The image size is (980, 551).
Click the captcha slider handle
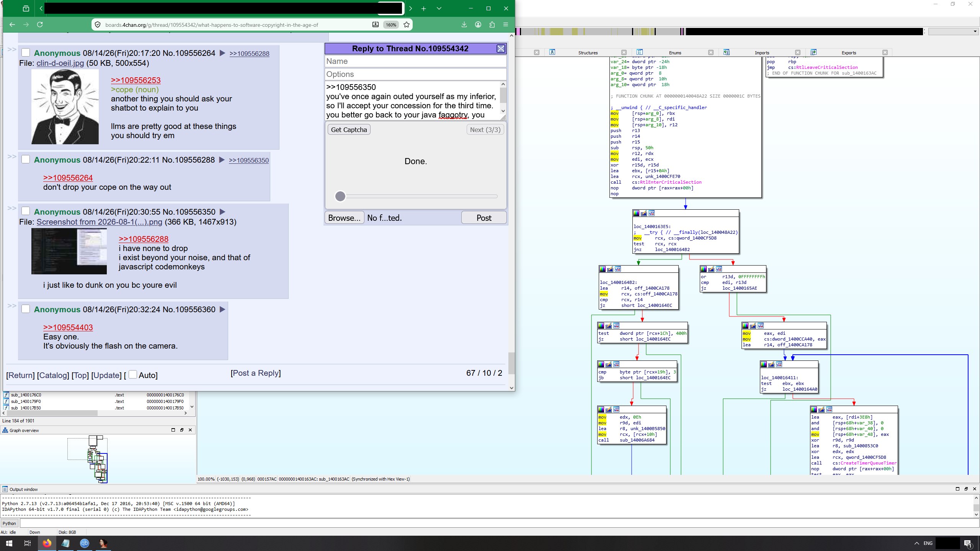340,196
